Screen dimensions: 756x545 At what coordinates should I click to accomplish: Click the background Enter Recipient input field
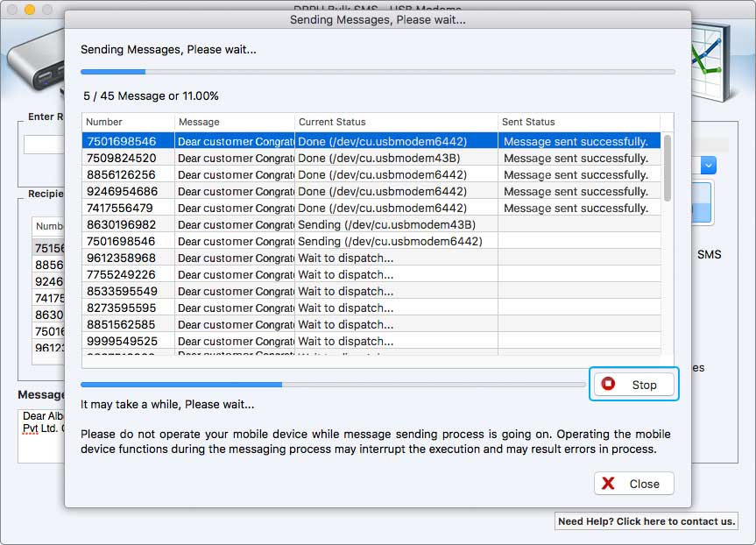pos(44,145)
